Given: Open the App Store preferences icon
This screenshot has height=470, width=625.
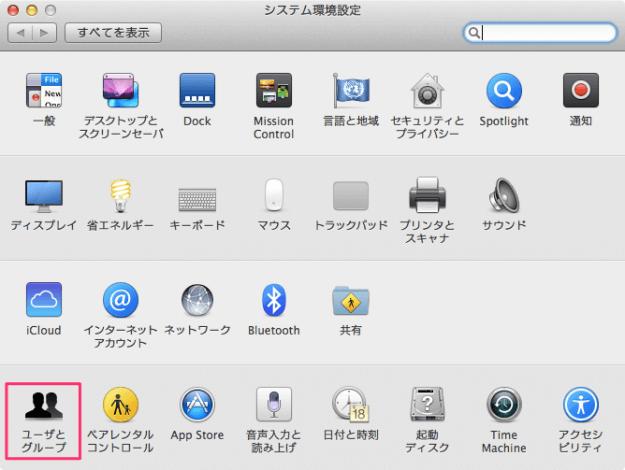Looking at the screenshot, I should 197,405.
